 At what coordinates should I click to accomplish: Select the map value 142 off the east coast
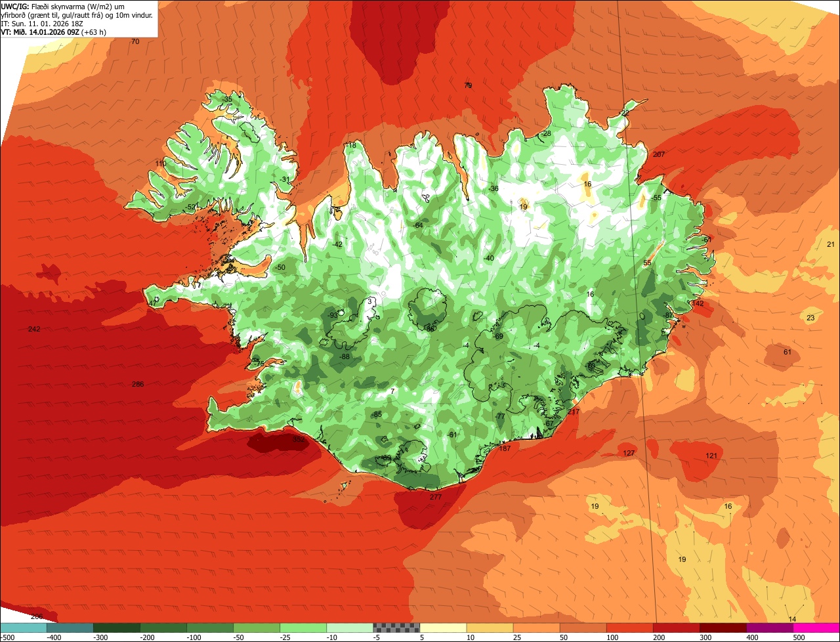pos(698,303)
